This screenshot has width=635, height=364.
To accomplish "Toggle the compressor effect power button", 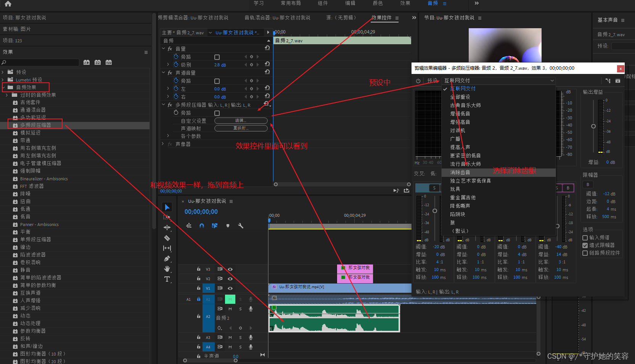I will pos(418,81).
